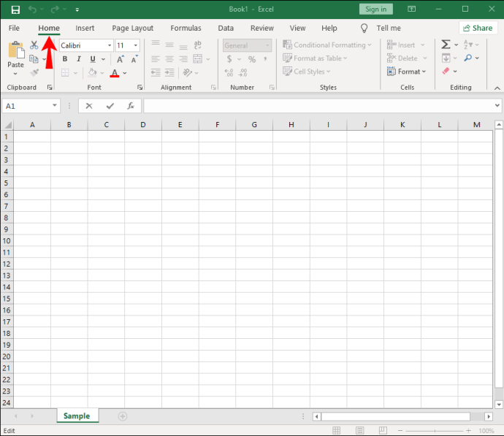Apply red Font Color A button

point(115,73)
